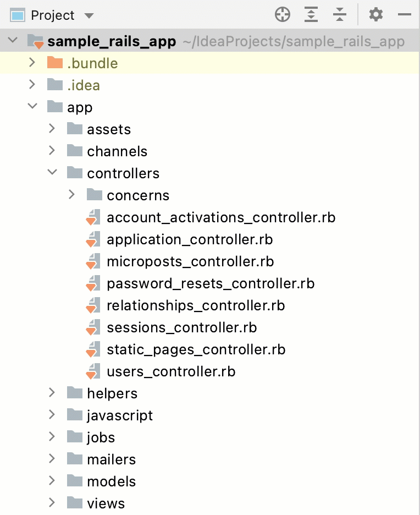Click the Ruby icon next to application_controller.rb

pyautogui.click(x=93, y=239)
